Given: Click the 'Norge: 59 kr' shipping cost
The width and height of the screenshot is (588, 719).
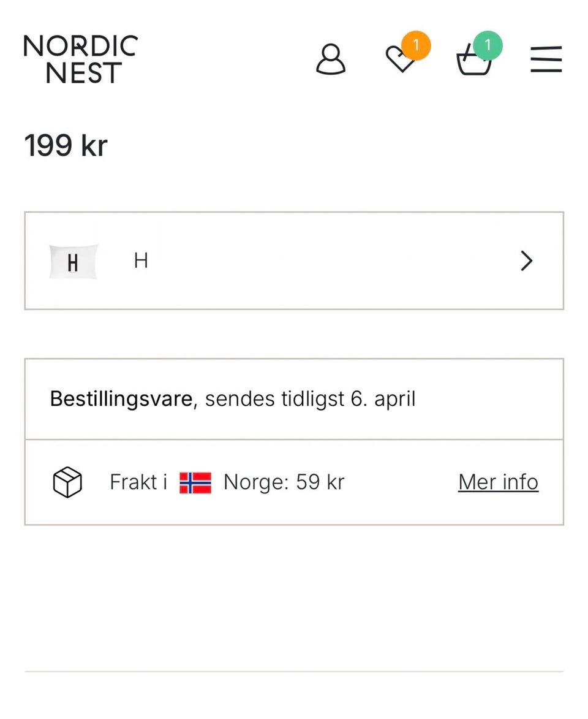Looking at the screenshot, I should click(284, 482).
